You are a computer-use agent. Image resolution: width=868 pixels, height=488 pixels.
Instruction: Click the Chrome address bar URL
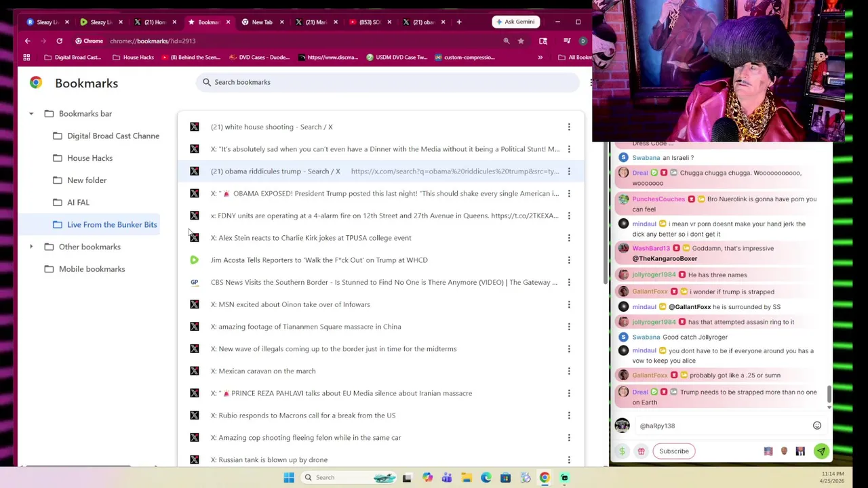[x=153, y=41]
